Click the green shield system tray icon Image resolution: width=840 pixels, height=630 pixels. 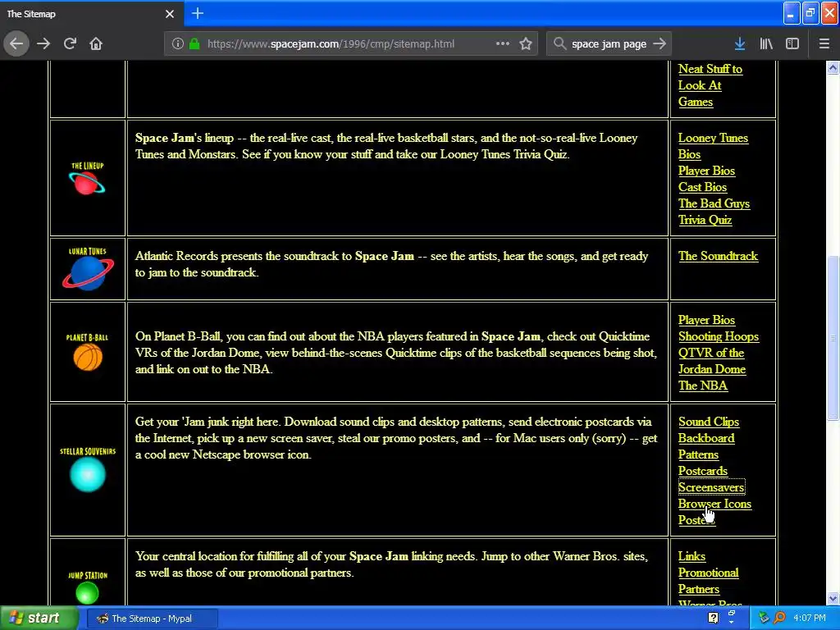(764, 619)
